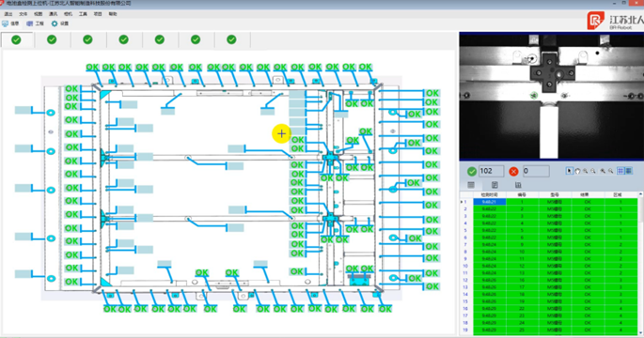Image resolution: width=644 pixels, height=338 pixels.
Task: Click the monitor icon in the toolbar
Action: point(6,23)
